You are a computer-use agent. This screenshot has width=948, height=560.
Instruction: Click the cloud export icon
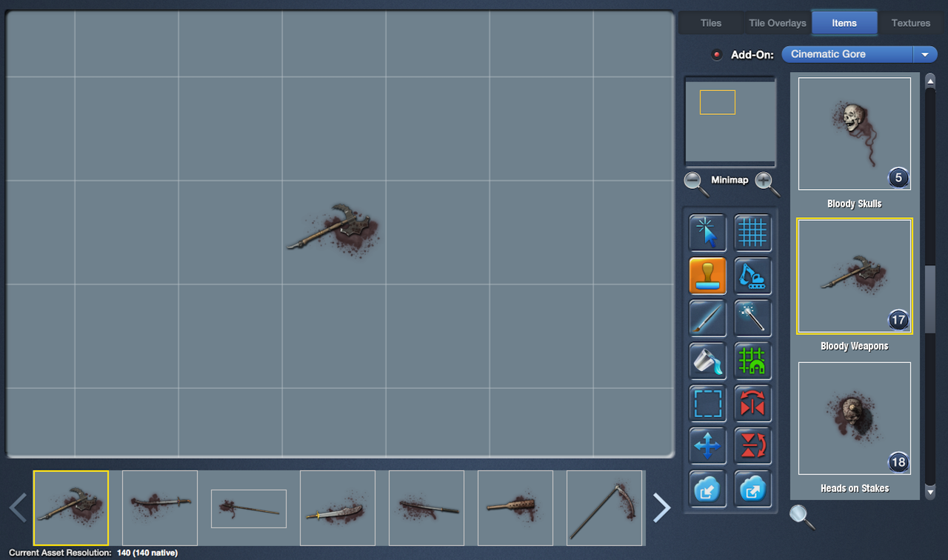tap(752, 488)
